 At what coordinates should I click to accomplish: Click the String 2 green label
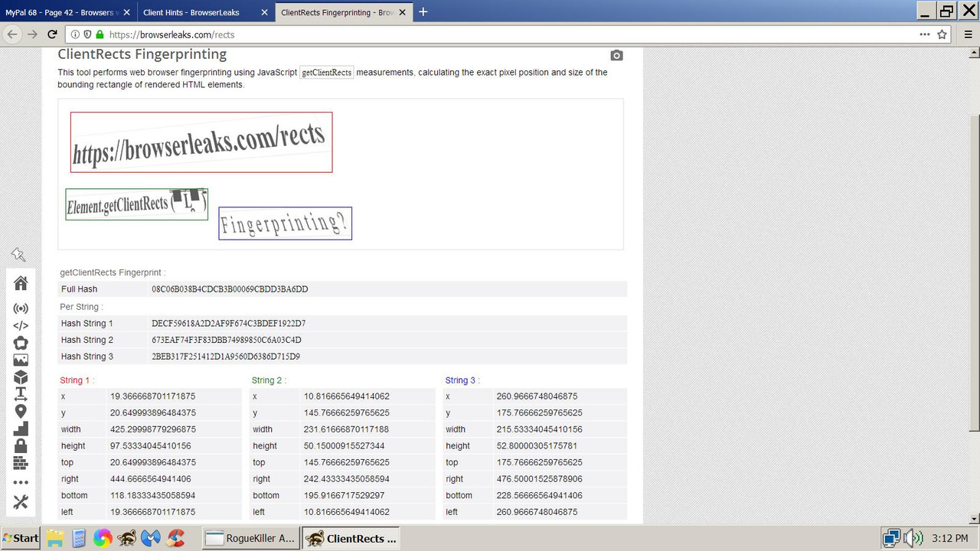266,380
